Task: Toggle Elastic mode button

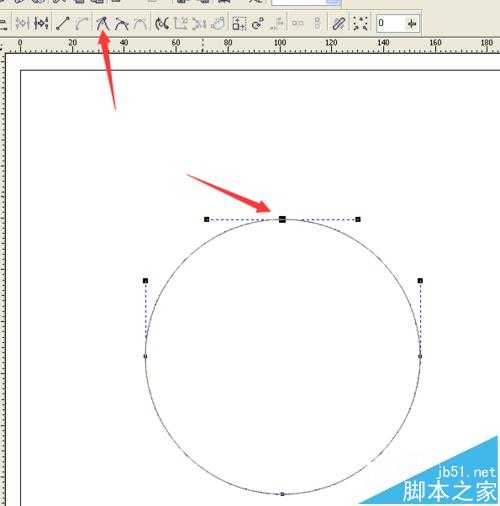Action: [x=338, y=24]
